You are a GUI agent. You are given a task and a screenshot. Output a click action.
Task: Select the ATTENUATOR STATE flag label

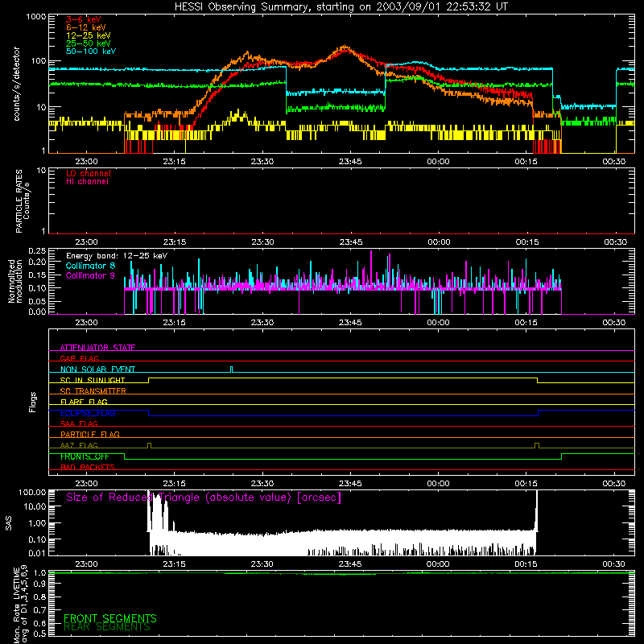(x=97, y=348)
